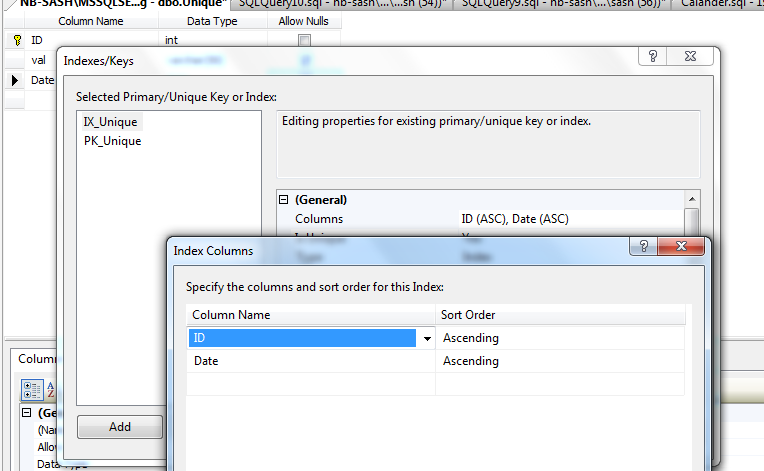764x471 pixels.
Task: Click the Categorized view icon in Column Properties
Action: pyautogui.click(x=32, y=390)
